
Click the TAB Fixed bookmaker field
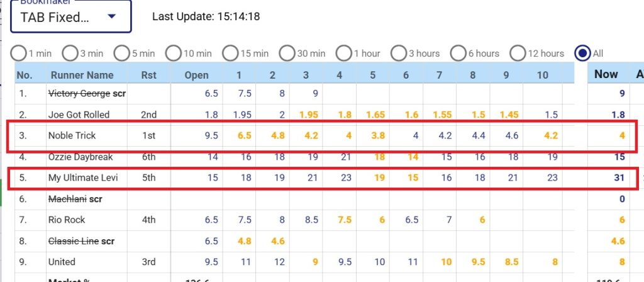[x=55, y=17]
